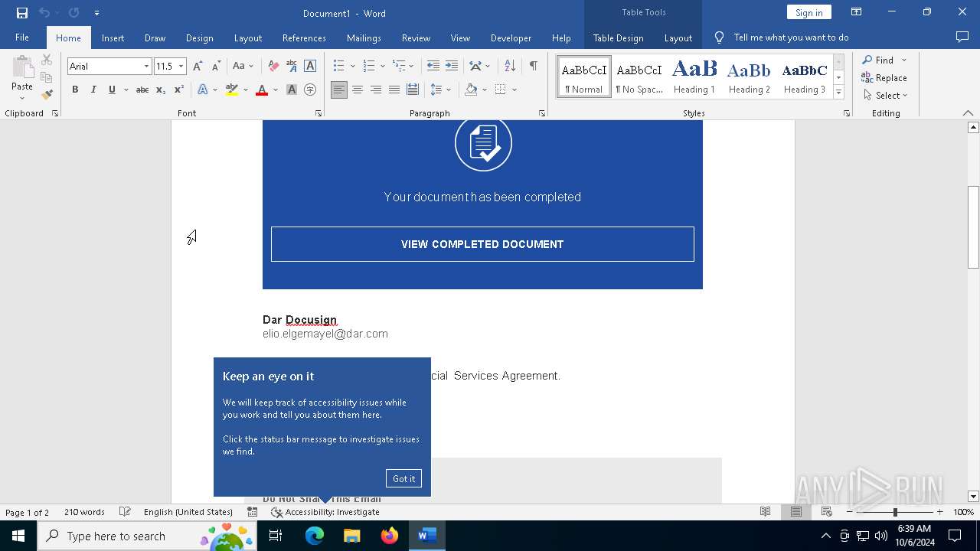
Task: Click the Increase Indent icon
Action: pyautogui.click(x=452, y=67)
